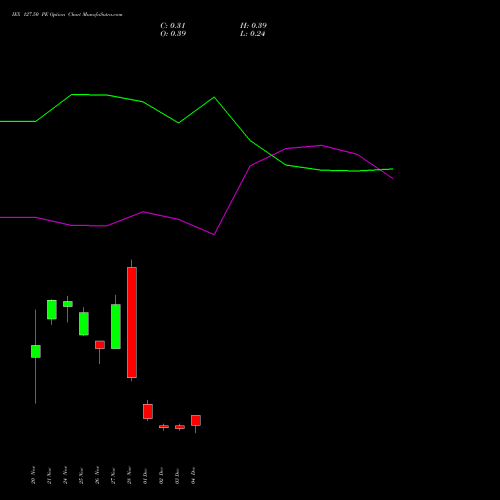
Task: Click the thin red candle for 03 Dec
Action: tap(180, 427)
